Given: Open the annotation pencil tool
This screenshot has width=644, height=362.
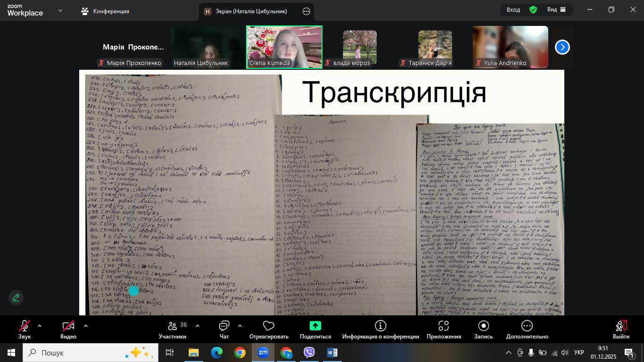Looking at the screenshot, I should tap(16, 297).
